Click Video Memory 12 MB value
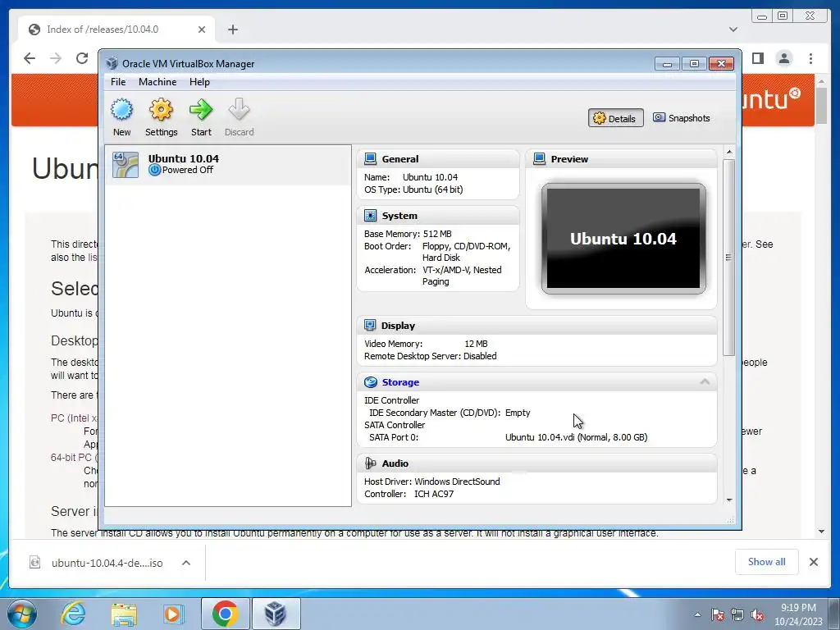This screenshot has height=630, width=840. (476, 344)
